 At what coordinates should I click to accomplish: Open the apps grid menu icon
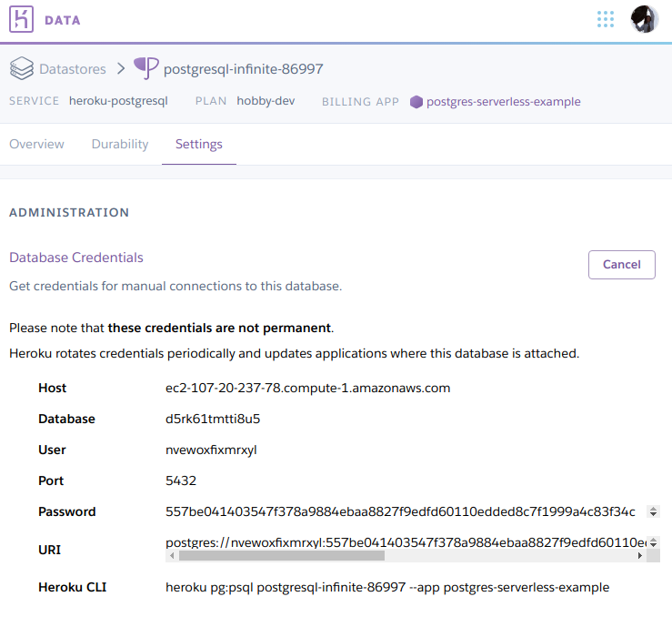click(605, 19)
